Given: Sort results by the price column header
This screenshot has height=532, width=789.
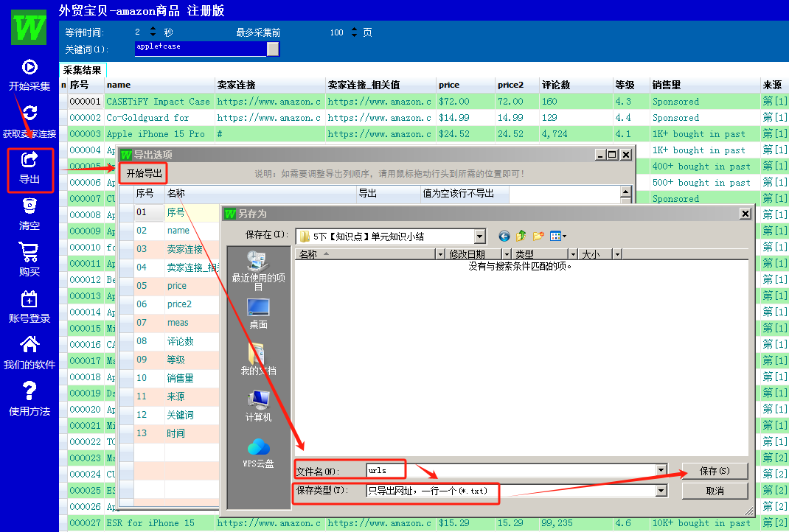Looking at the screenshot, I should click(466, 85).
